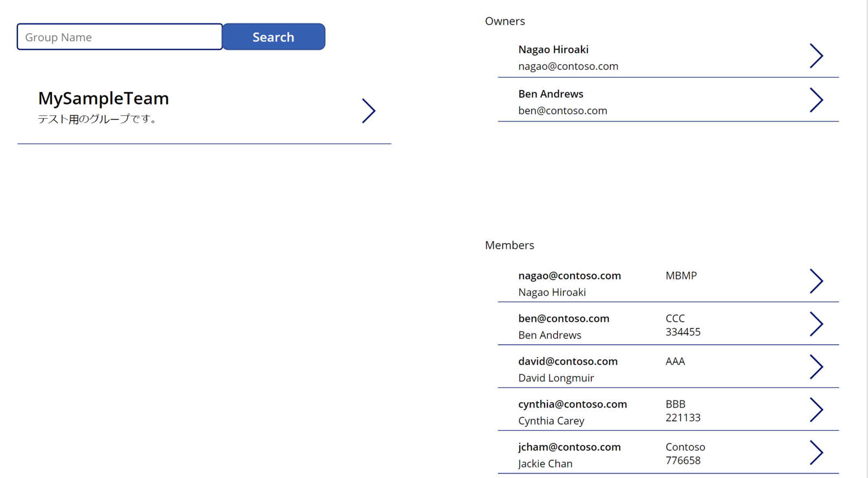This screenshot has height=478, width=868.
Task: Open member david@contoso.com chevron arrow
Action: pos(816,367)
